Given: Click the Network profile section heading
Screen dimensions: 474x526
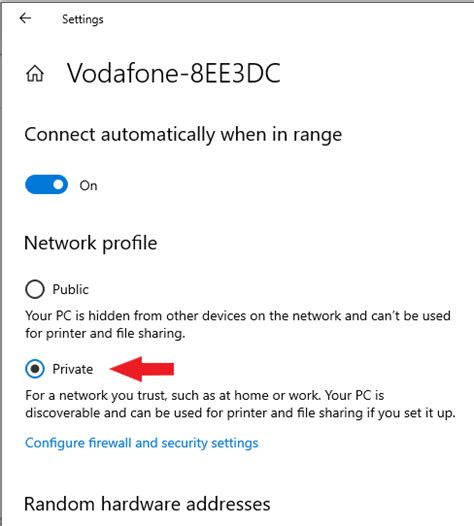Looking at the screenshot, I should (x=91, y=243).
